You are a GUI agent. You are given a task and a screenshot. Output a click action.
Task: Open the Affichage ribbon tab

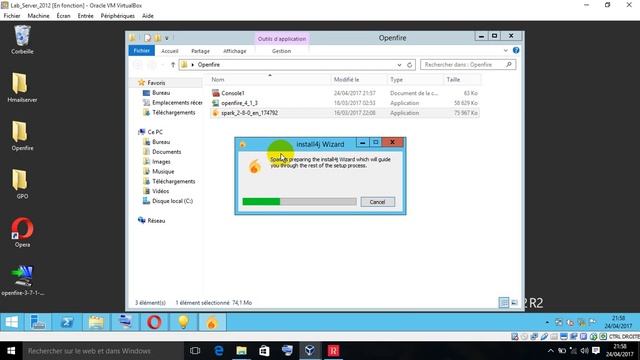tap(235, 51)
